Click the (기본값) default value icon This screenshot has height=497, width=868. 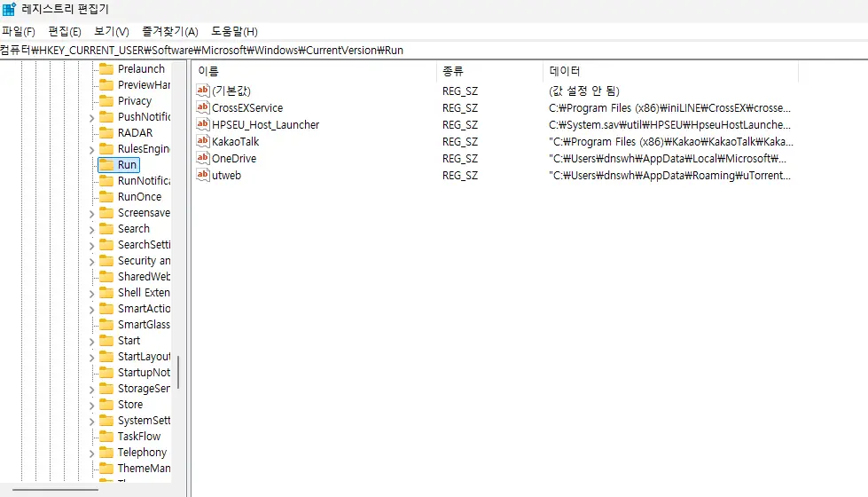click(x=202, y=91)
